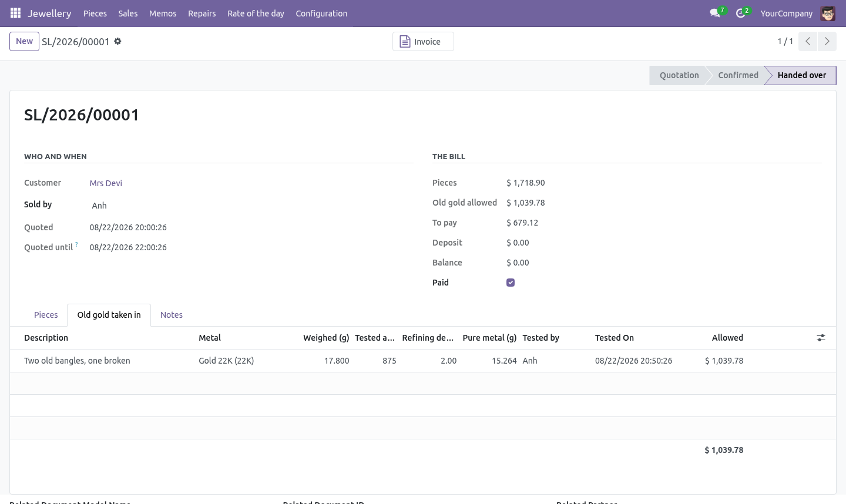The height and width of the screenshot is (504, 846).
Task: Open the Rate of the day menu
Action: coord(256,13)
